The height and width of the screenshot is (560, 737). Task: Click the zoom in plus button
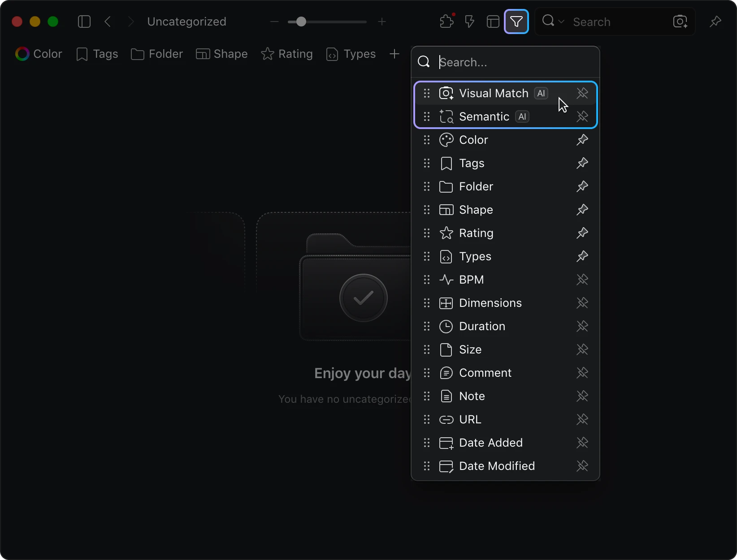point(382,22)
